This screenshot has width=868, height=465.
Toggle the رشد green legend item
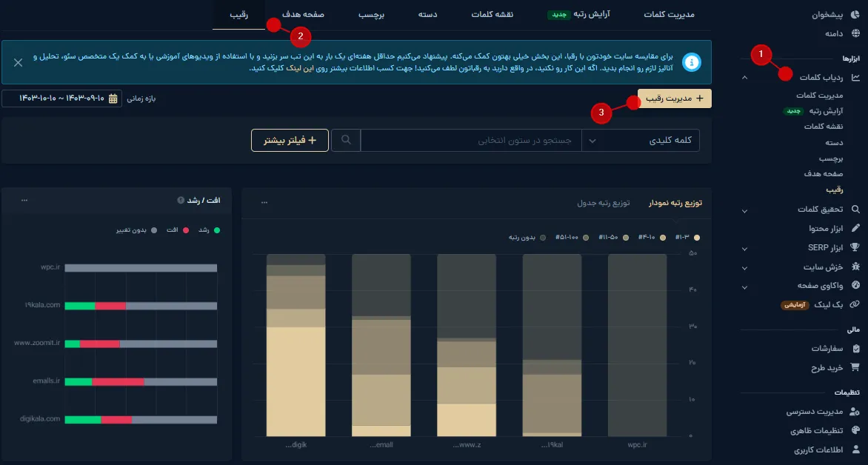(210, 230)
